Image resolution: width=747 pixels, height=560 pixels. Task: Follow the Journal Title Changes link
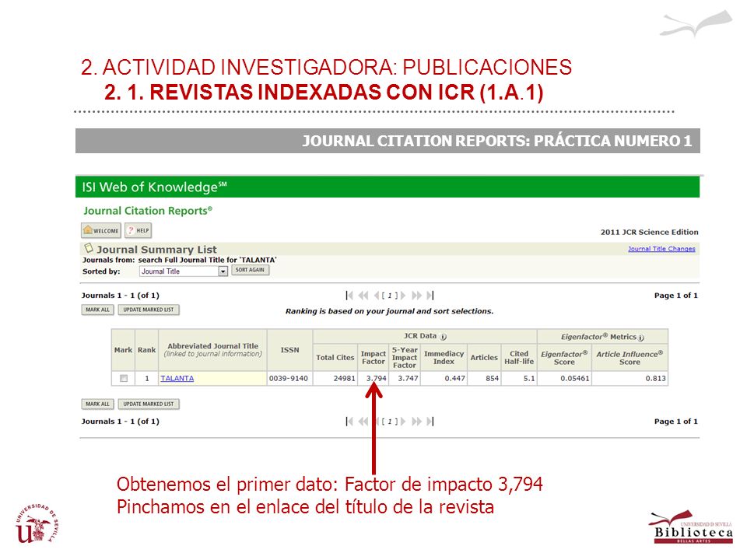click(661, 249)
